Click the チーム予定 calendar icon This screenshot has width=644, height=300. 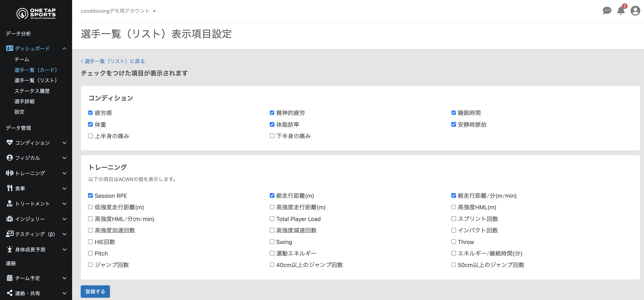[9, 278]
